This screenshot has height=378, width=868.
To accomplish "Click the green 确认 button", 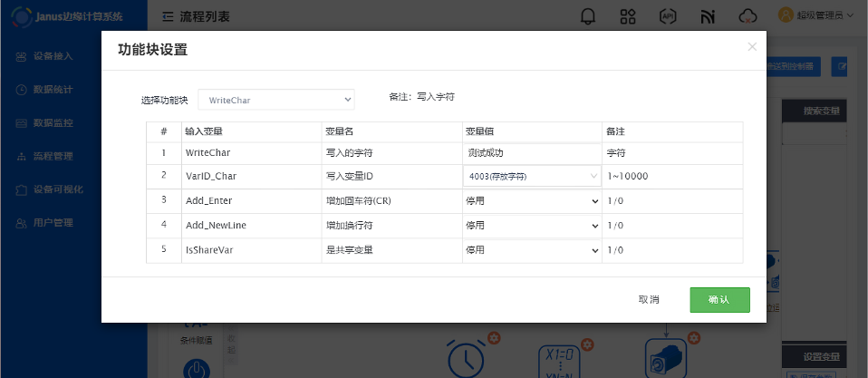I will coord(719,300).
